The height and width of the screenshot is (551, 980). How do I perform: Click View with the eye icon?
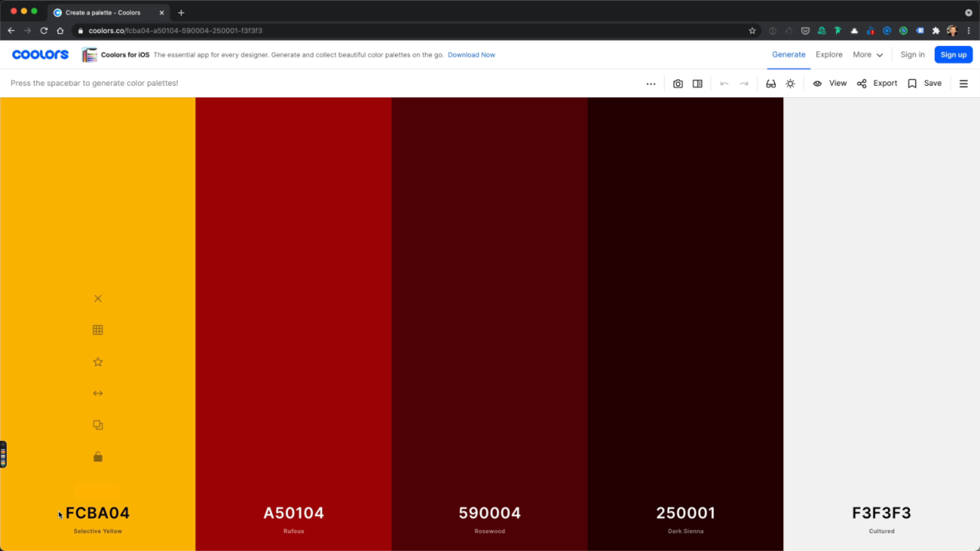pyautogui.click(x=830, y=83)
